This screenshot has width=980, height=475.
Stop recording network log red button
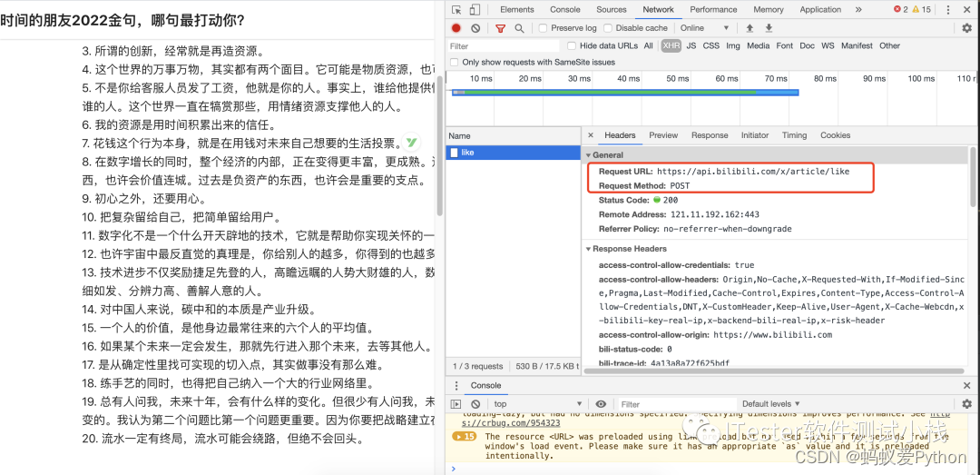click(x=456, y=28)
